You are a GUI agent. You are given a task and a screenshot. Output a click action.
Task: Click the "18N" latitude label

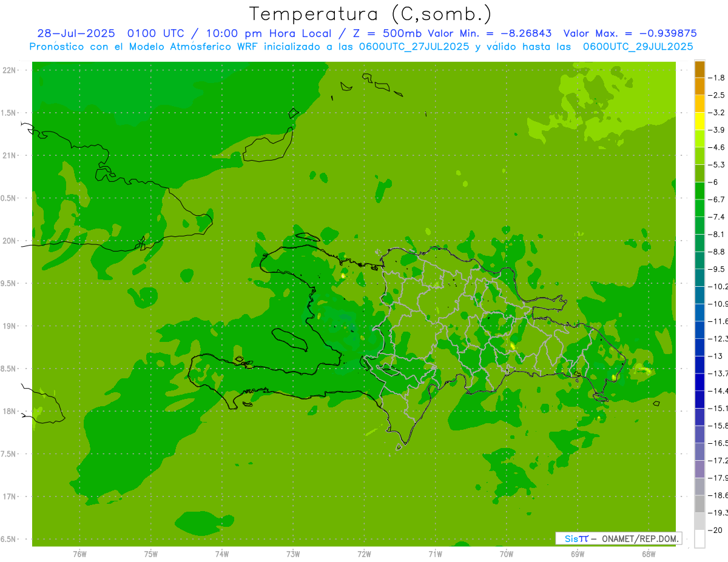coord(10,412)
